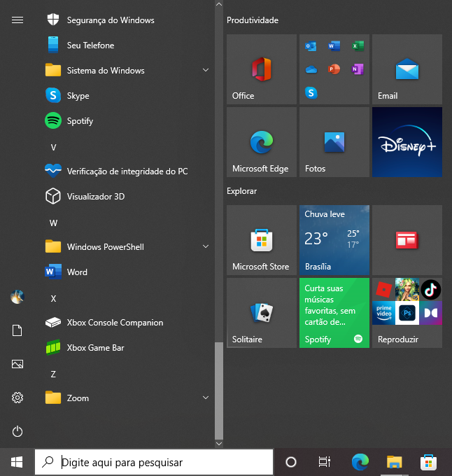
Task: Click Excel icon in Office group tile
Action: [x=358, y=46]
